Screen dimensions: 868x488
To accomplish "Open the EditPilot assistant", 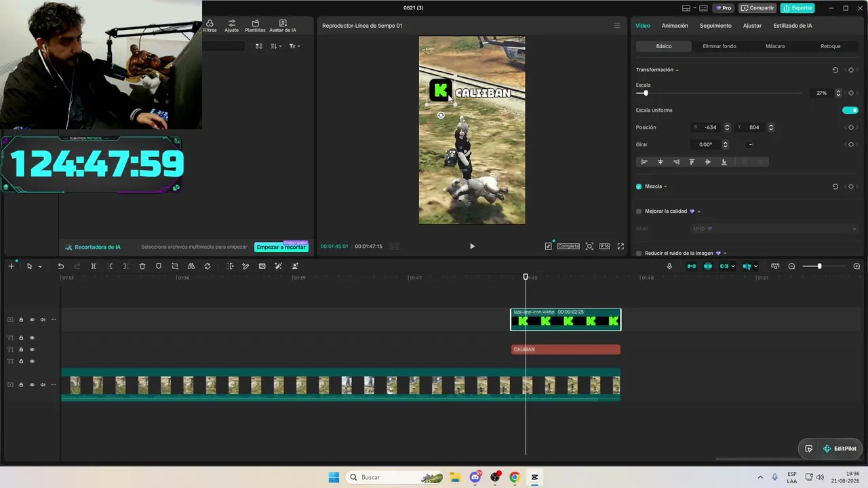I will 840,449.
